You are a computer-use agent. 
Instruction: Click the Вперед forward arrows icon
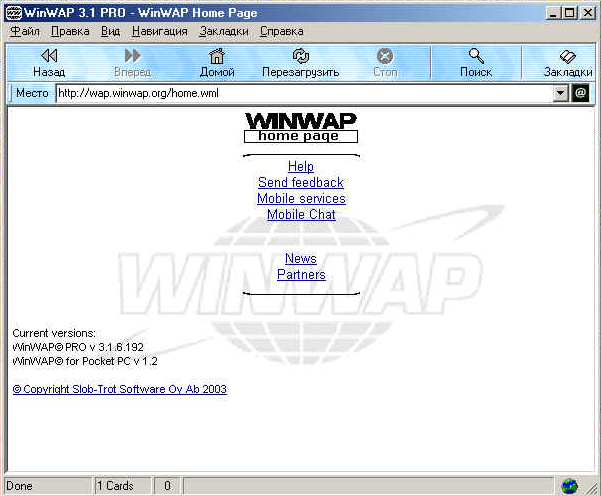click(x=133, y=56)
